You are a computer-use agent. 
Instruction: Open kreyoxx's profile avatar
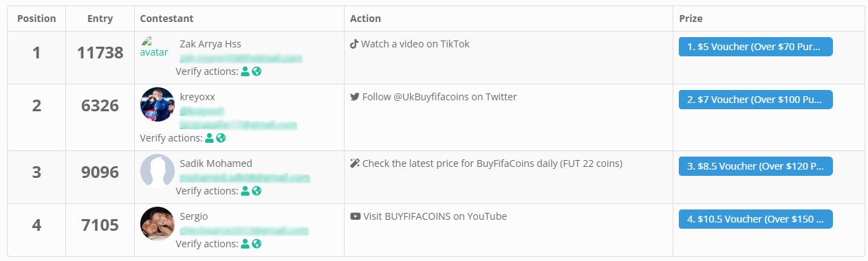pyautogui.click(x=158, y=104)
